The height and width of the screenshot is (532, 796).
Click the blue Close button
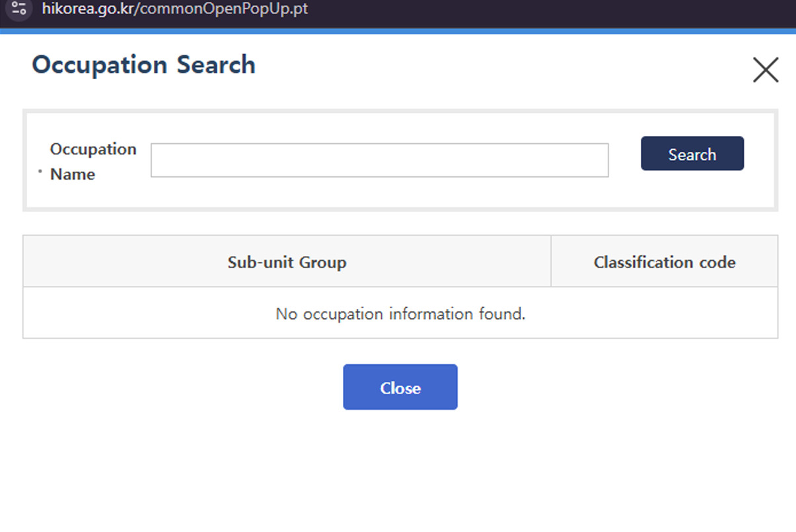tap(400, 387)
